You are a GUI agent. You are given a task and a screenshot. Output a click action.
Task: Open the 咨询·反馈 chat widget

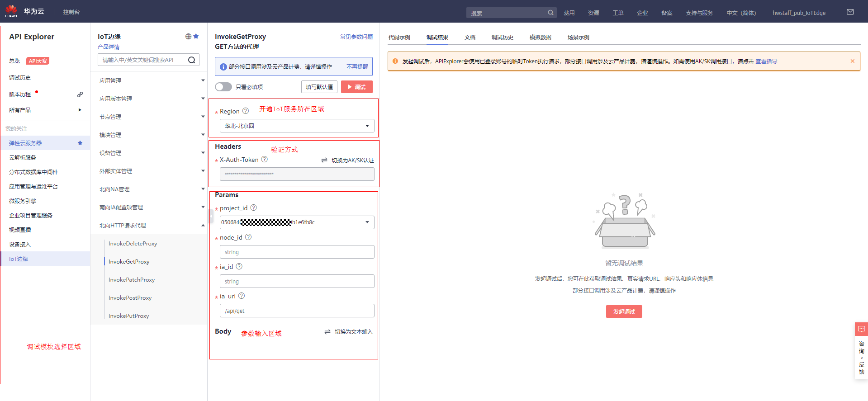pyautogui.click(x=861, y=351)
